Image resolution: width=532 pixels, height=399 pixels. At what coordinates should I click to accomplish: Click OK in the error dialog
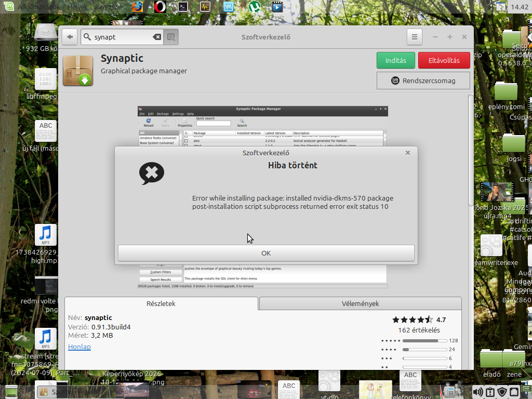(x=266, y=253)
